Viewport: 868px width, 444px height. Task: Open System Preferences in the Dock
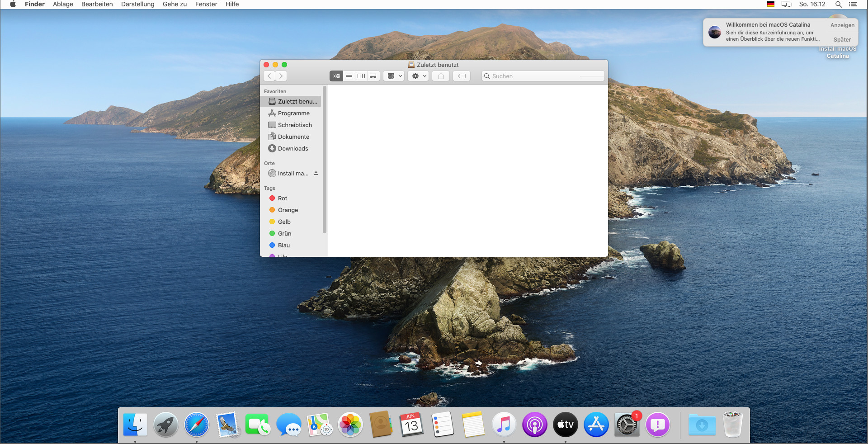[627, 425]
